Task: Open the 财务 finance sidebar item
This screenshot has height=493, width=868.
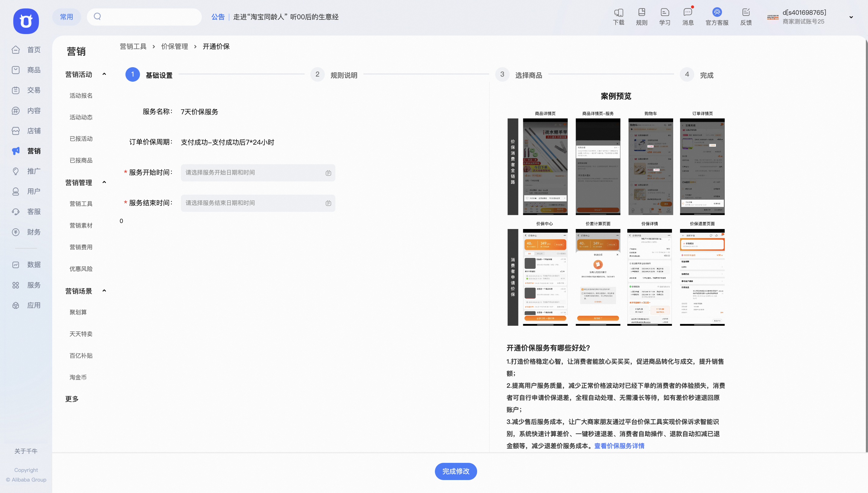Action: pos(26,232)
